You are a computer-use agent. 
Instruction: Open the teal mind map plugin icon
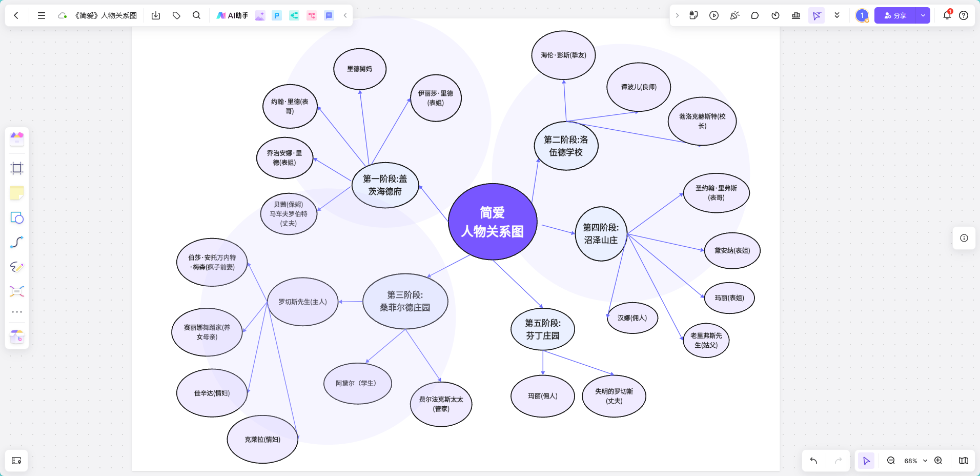[294, 15]
